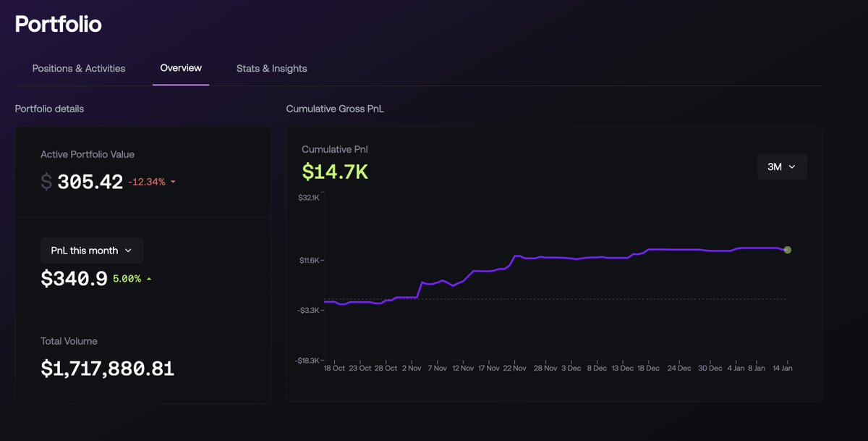
Task: Open the Stats & Insights tab
Action: click(271, 68)
